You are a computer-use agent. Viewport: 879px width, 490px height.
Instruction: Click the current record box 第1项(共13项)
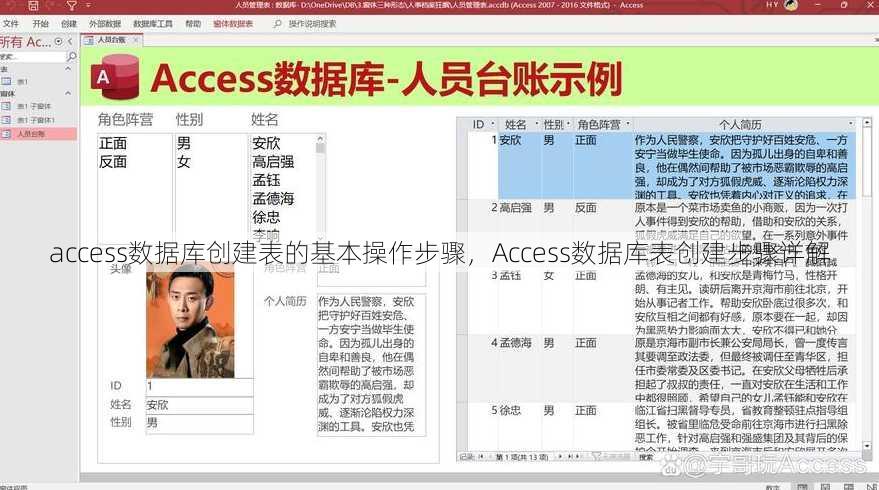coord(521,457)
